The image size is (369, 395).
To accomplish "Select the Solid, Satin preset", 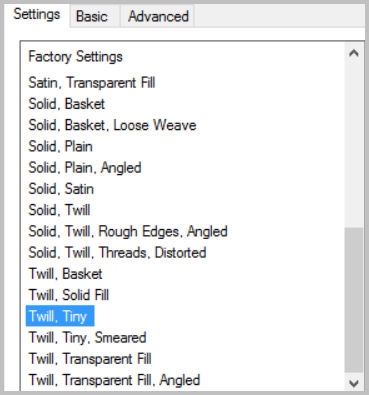I will click(61, 189).
